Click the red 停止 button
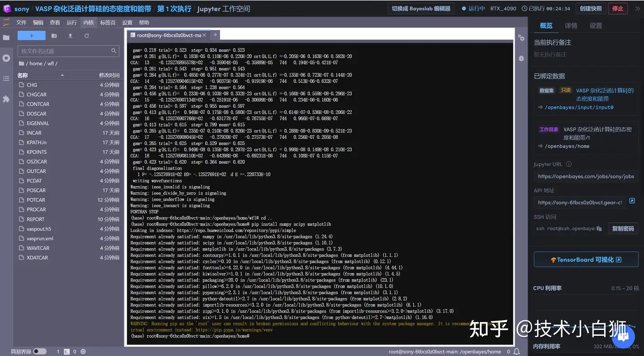The width and height of the screenshot is (644, 356). coord(618,8)
